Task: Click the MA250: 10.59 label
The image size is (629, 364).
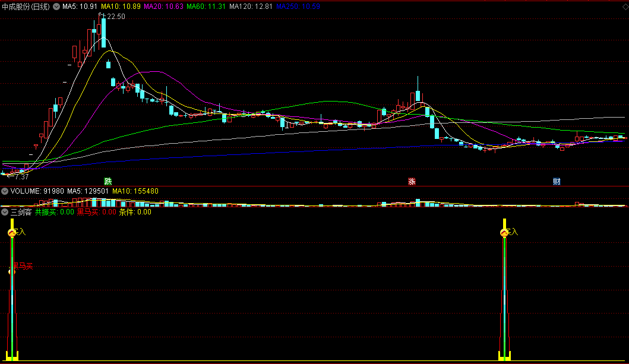Action: pos(298,7)
